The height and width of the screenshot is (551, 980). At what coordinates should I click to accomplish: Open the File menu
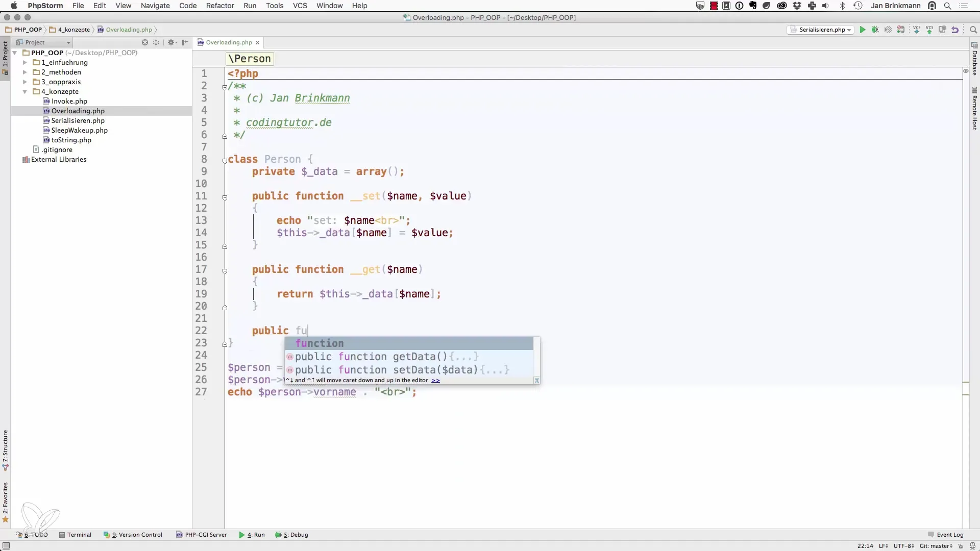coord(78,6)
